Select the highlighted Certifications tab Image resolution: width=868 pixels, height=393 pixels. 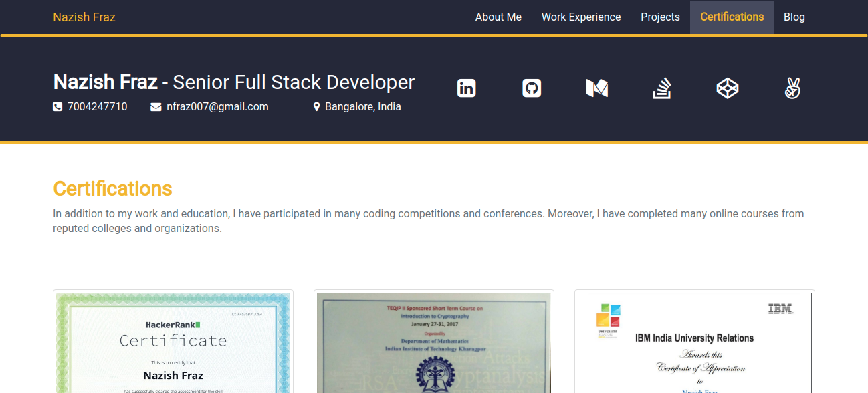(732, 17)
